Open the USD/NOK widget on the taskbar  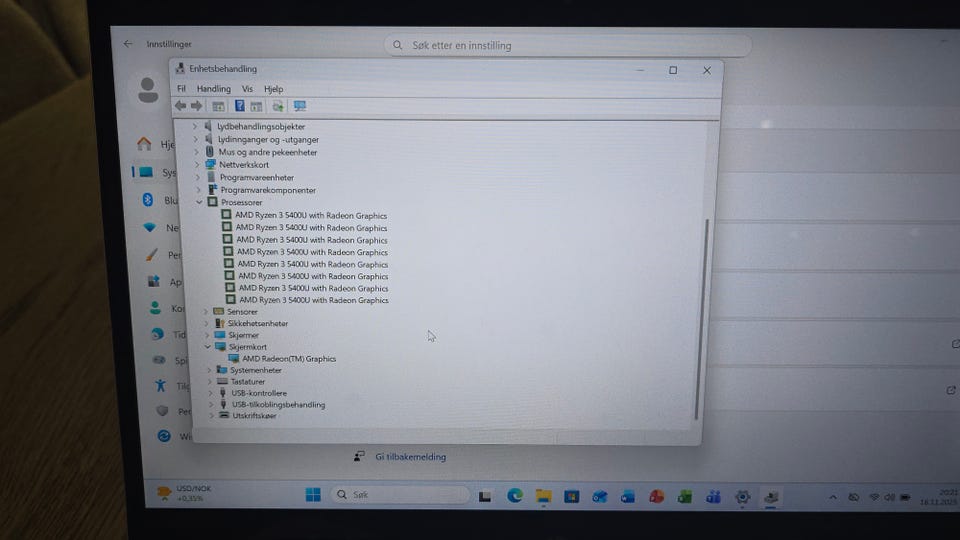coord(184,493)
